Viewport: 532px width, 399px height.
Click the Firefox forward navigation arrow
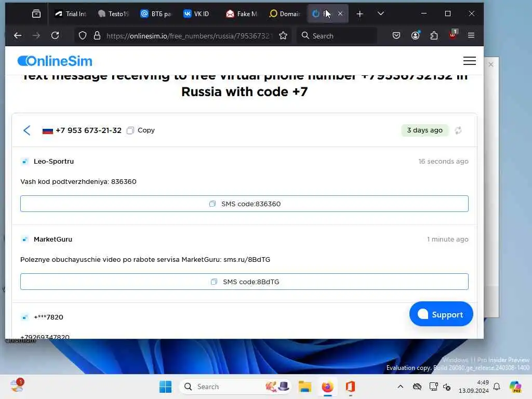pos(36,35)
